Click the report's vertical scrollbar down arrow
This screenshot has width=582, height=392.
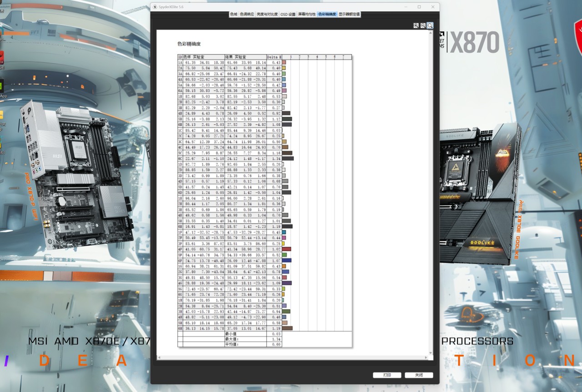pyautogui.click(x=431, y=352)
